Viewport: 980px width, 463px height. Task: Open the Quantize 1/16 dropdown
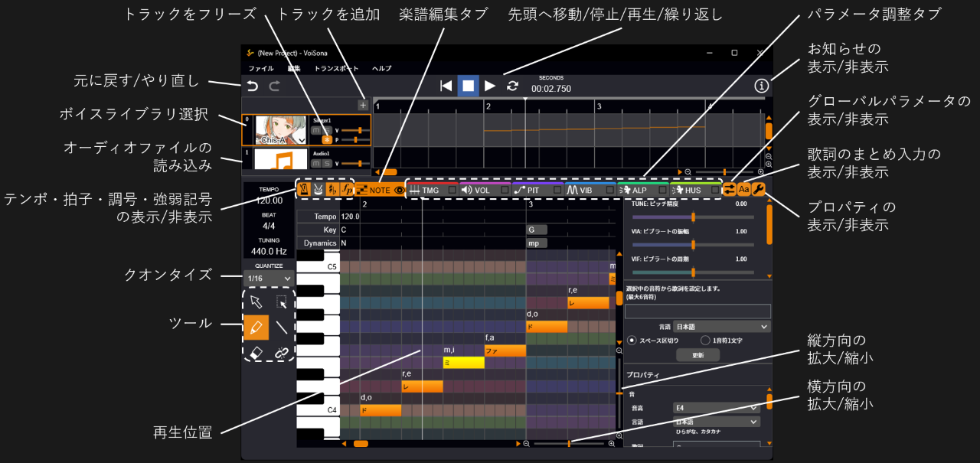269,279
